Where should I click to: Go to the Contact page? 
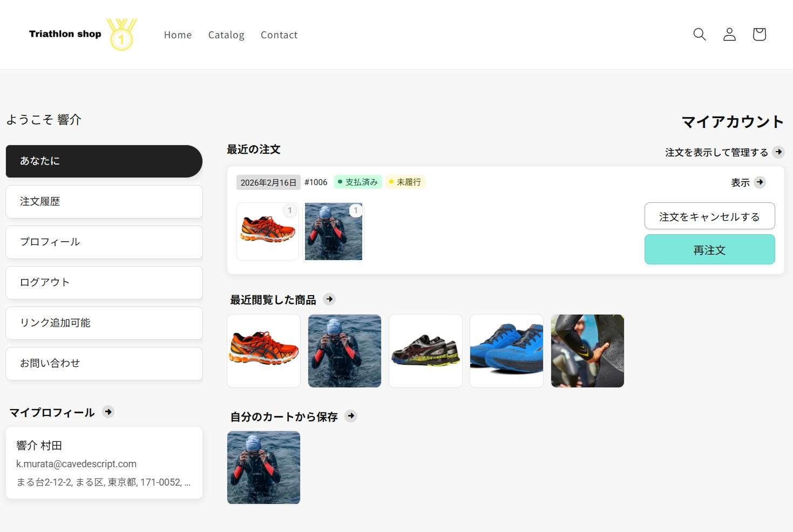click(279, 35)
